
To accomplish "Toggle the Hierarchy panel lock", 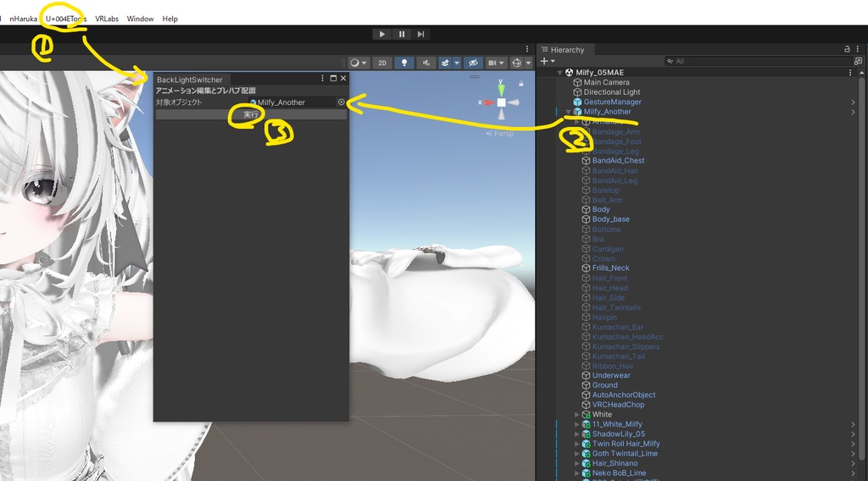I will [847, 49].
